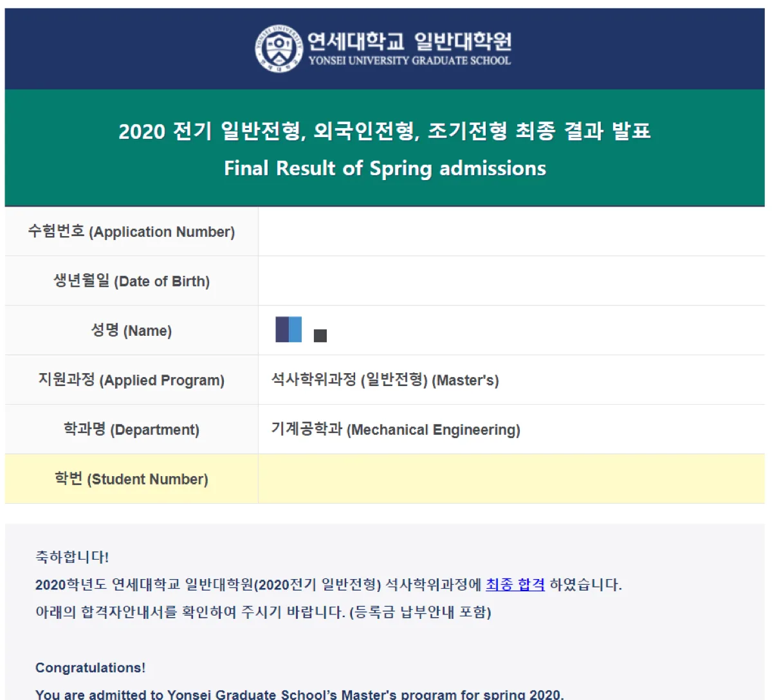
Task: Click the 학번 (Student Number) label
Action: pos(131,479)
